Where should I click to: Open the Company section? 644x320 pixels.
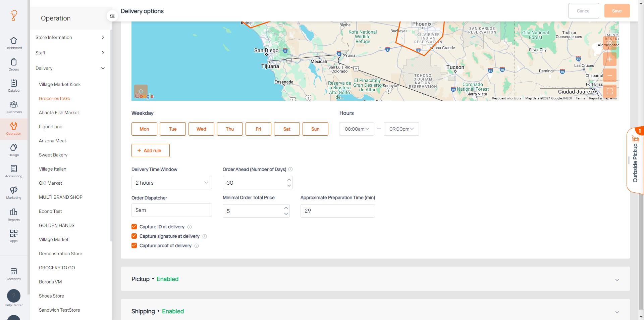14,274
